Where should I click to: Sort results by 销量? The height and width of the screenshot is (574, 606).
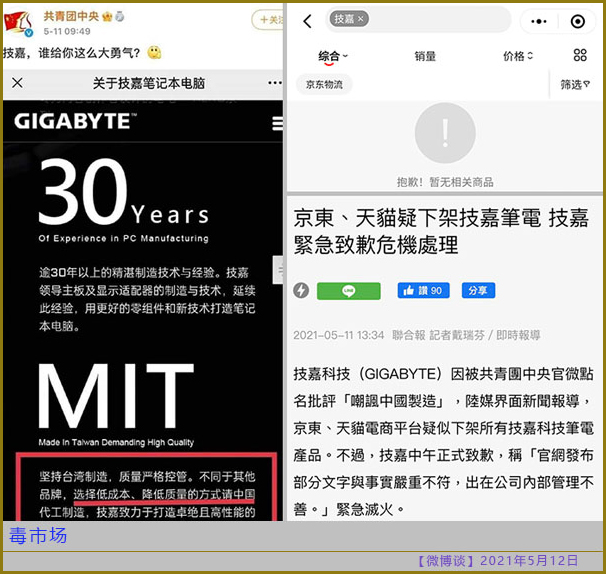[x=425, y=56]
